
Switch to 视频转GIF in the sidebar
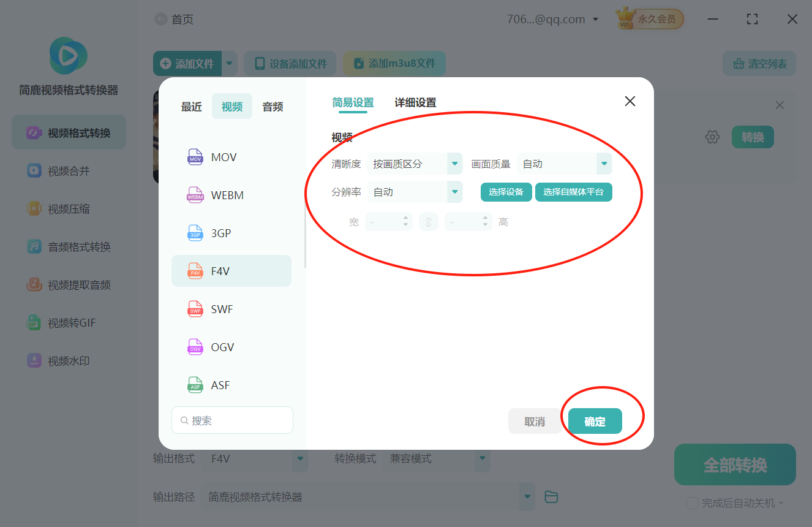click(x=68, y=322)
